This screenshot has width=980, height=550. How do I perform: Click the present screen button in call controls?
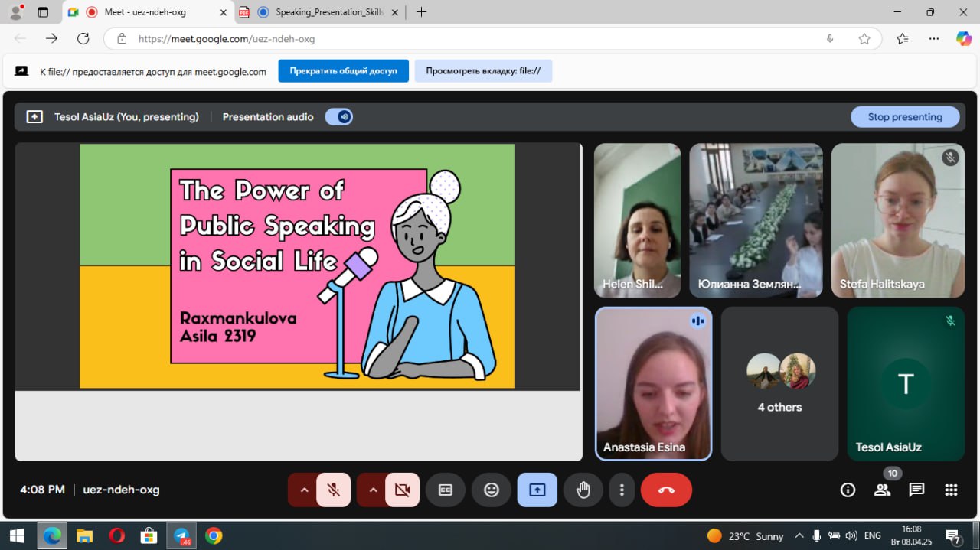[537, 490]
